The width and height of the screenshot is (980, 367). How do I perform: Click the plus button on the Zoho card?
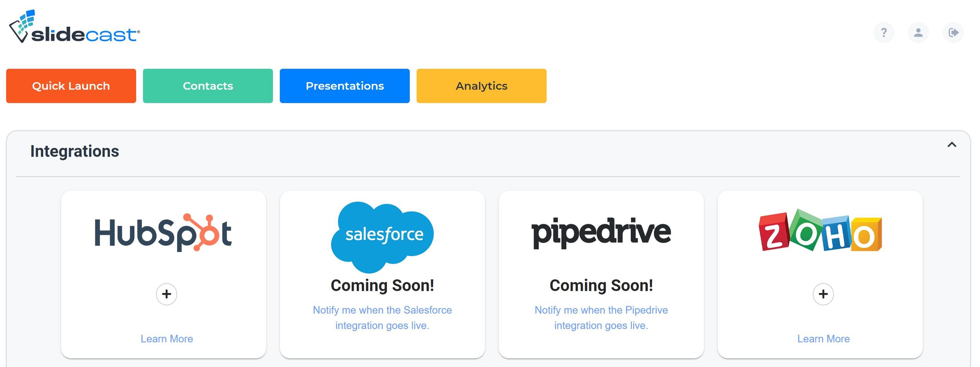[x=822, y=294]
